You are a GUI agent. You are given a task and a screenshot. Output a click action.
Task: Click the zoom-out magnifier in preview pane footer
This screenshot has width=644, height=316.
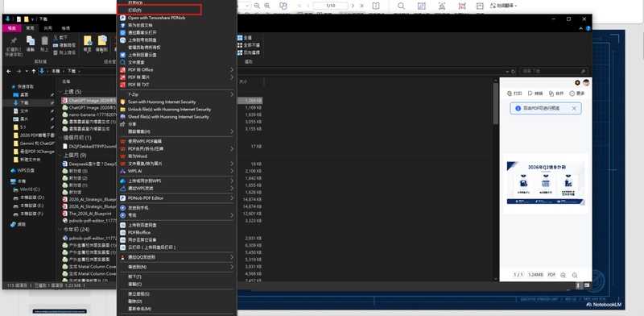coord(575,275)
